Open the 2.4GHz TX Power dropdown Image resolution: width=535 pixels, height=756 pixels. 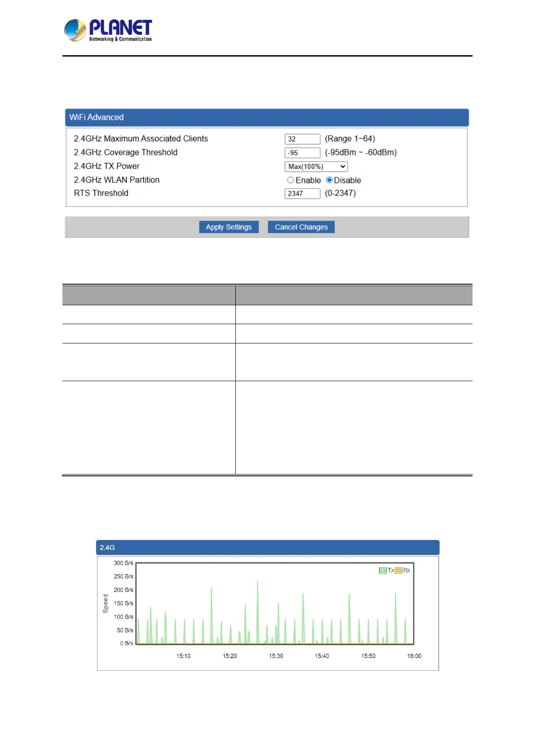316,167
